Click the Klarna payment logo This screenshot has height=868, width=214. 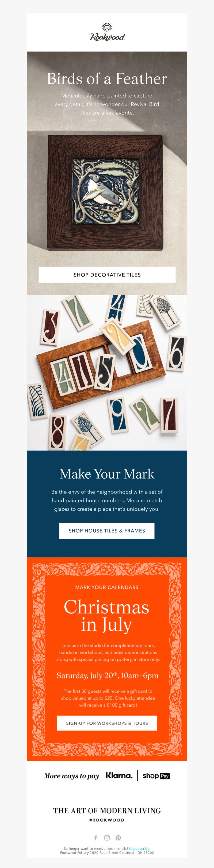tap(119, 776)
